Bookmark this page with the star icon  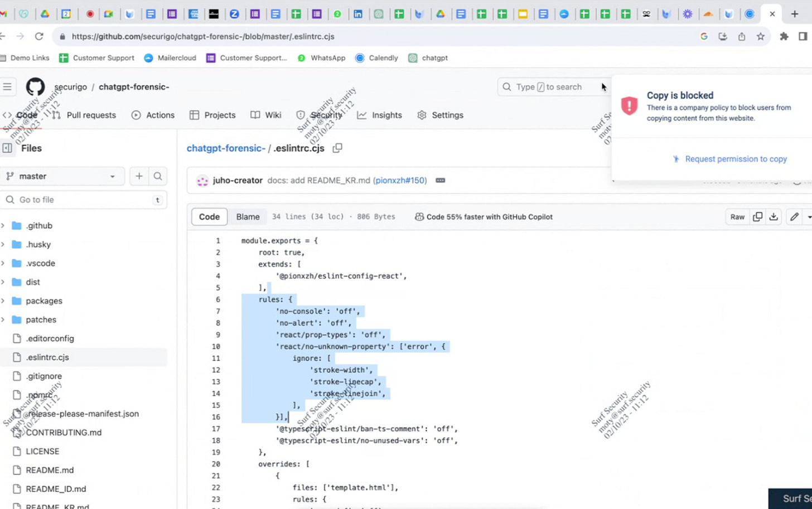click(x=760, y=36)
